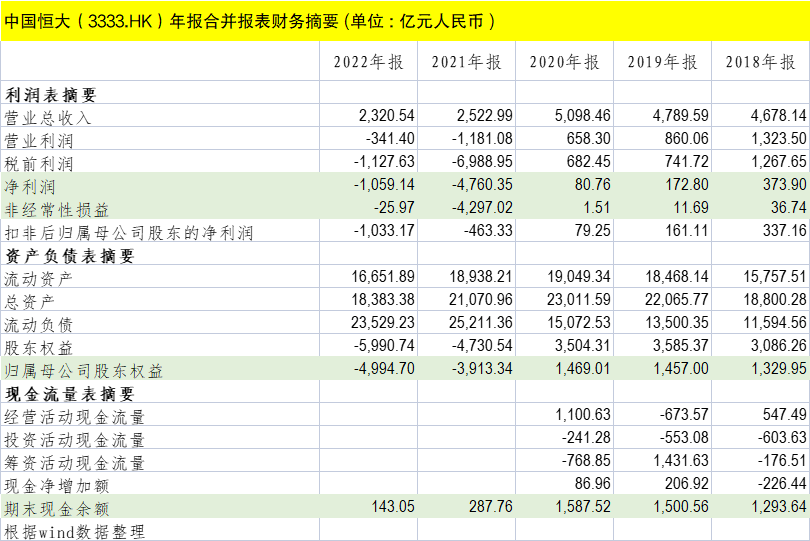810x541 pixels.
Task: Click the net profit value -4,760.35
Action: (482, 184)
